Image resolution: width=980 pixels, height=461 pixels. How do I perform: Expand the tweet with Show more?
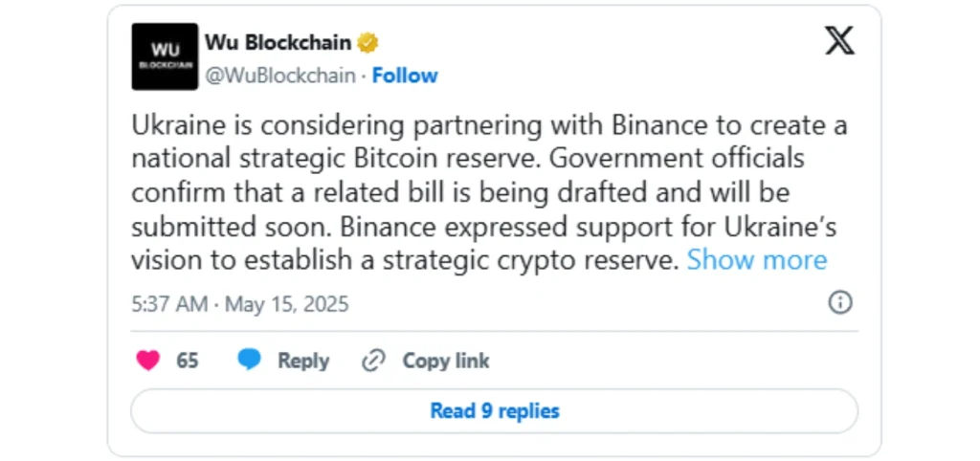pyautogui.click(x=757, y=259)
